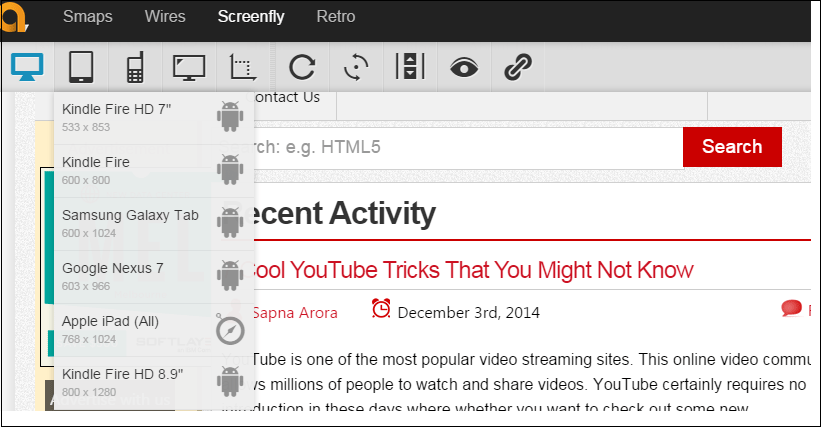Click the refresh page icon
Screen dimensions: 828x440
tap(302, 68)
